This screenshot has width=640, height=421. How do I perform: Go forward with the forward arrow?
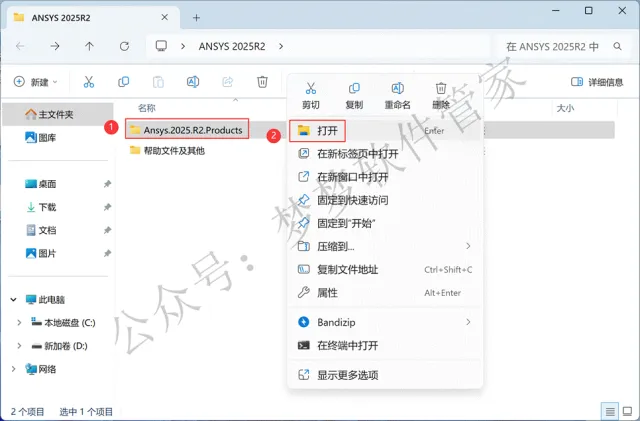click(54, 46)
